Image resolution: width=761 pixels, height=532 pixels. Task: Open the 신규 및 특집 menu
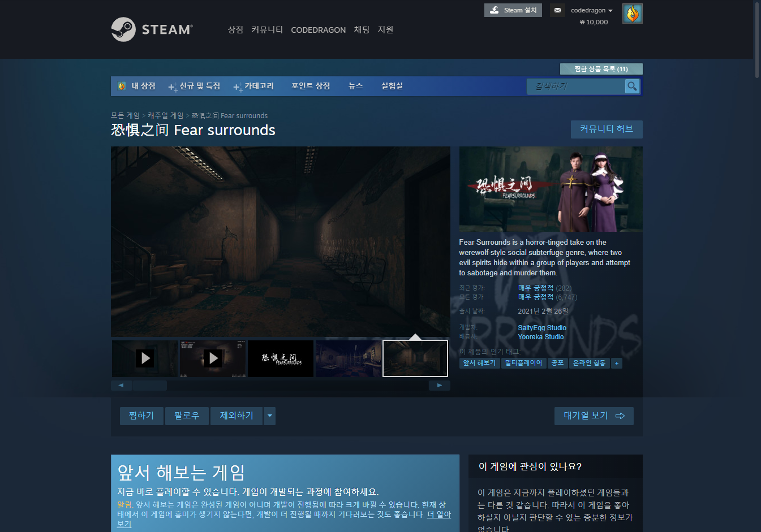194,86
